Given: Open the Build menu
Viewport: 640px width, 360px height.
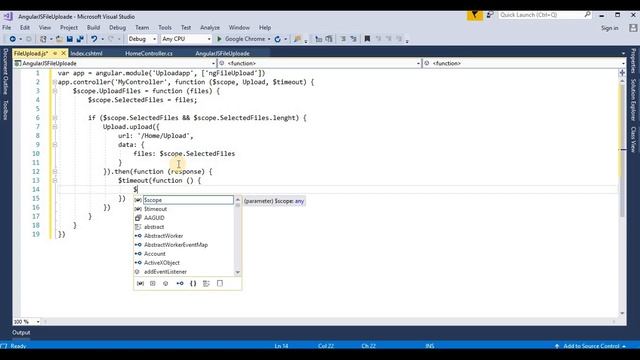Looking at the screenshot, I should point(93,28).
